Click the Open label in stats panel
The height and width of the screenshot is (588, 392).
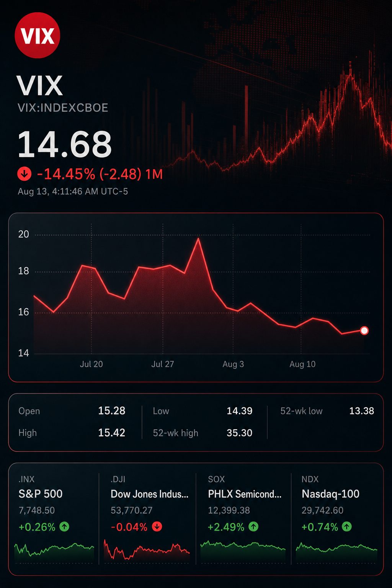click(29, 411)
